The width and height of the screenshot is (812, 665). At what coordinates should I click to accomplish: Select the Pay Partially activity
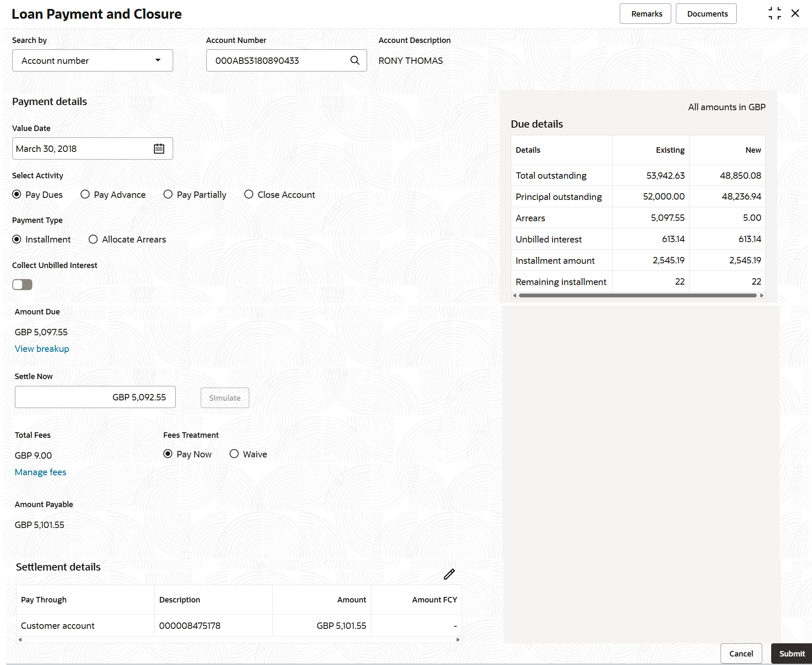(x=168, y=194)
